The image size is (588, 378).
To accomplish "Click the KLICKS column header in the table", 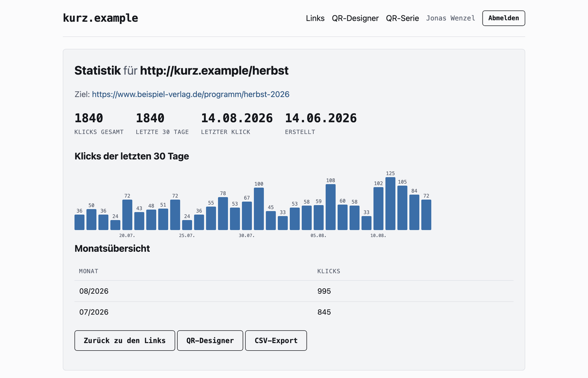I will 329,271.
